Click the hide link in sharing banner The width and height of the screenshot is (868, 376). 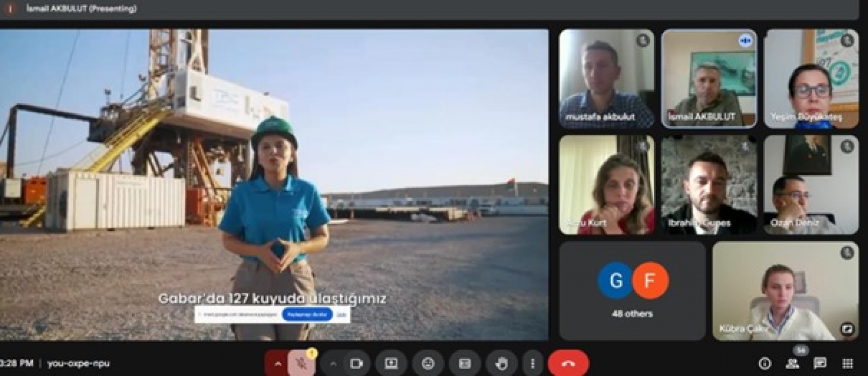tap(341, 315)
